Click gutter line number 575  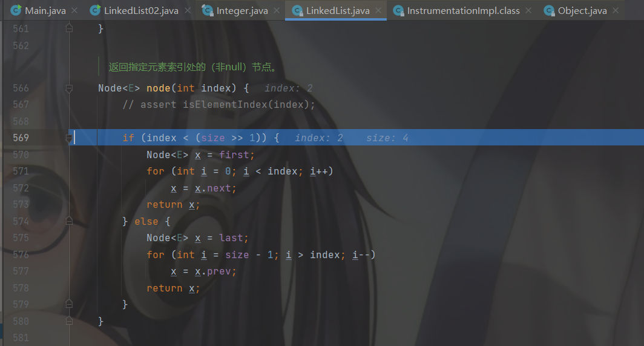pos(21,238)
